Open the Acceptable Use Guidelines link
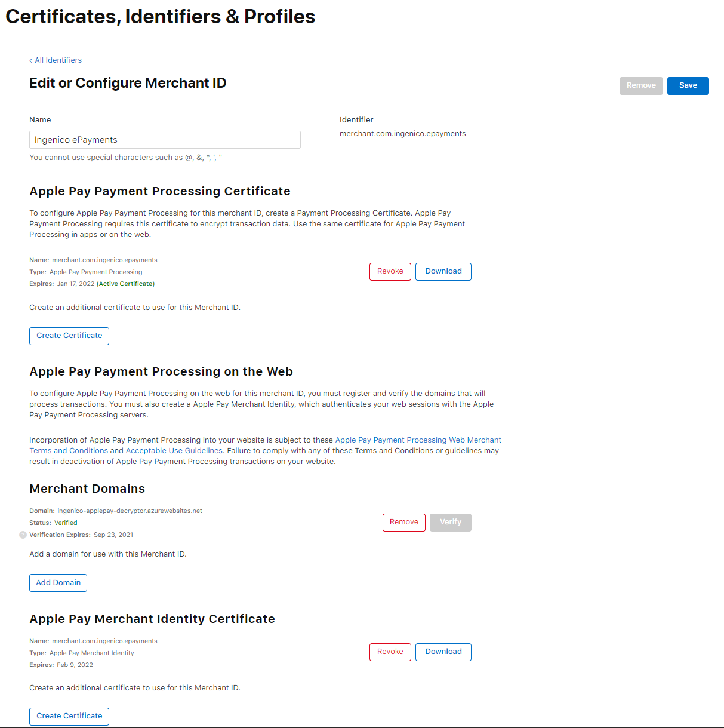 (174, 451)
